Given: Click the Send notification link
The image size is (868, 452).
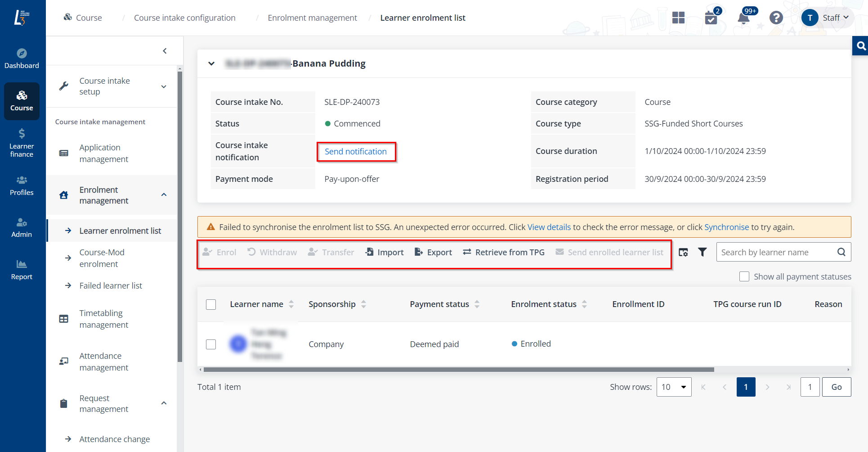Looking at the screenshot, I should click(355, 152).
